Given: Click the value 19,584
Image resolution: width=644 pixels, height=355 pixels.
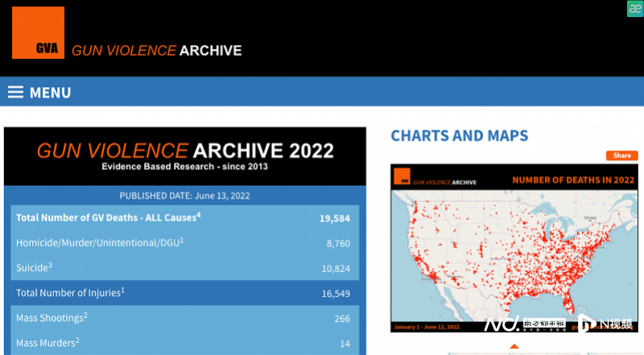Looking at the screenshot, I should (x=335, y=219).
